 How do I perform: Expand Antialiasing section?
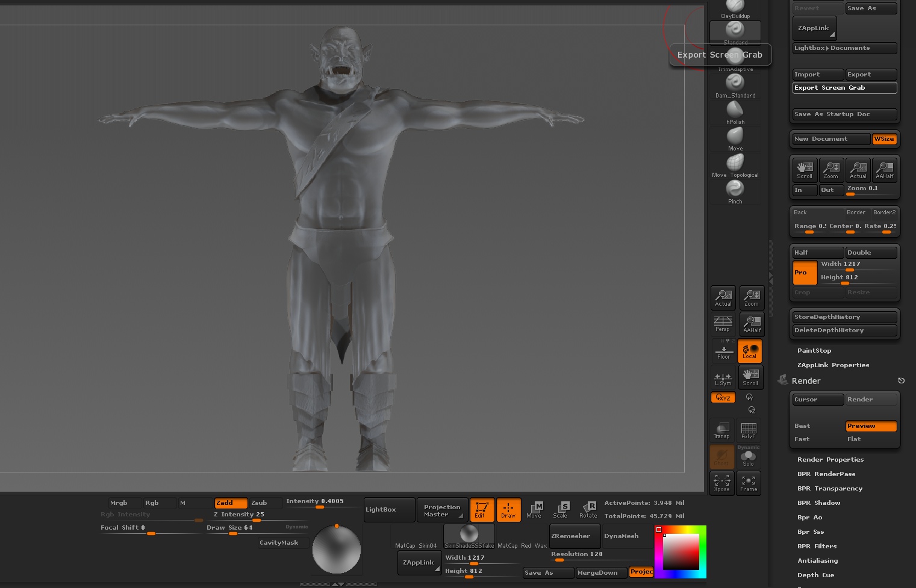pos(818,561)
